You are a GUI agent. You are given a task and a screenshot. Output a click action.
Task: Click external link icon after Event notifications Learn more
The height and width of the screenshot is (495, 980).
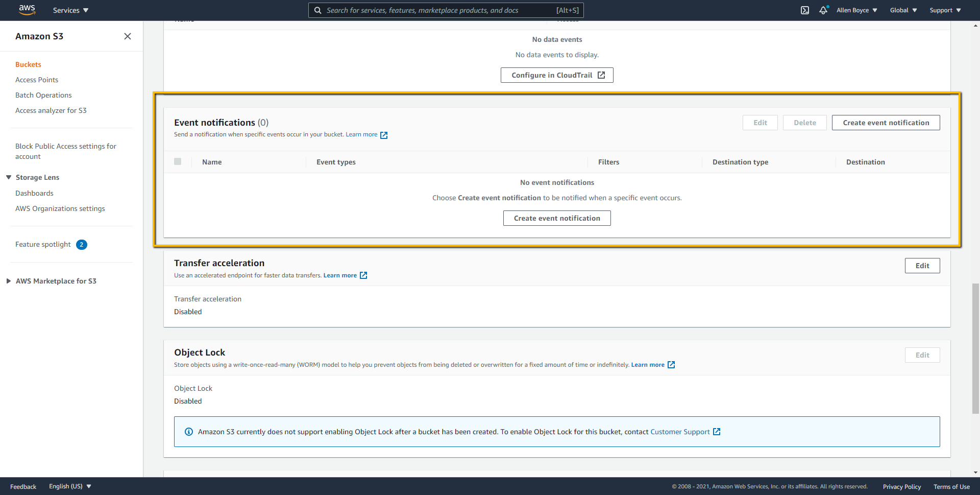click(384, 135)
